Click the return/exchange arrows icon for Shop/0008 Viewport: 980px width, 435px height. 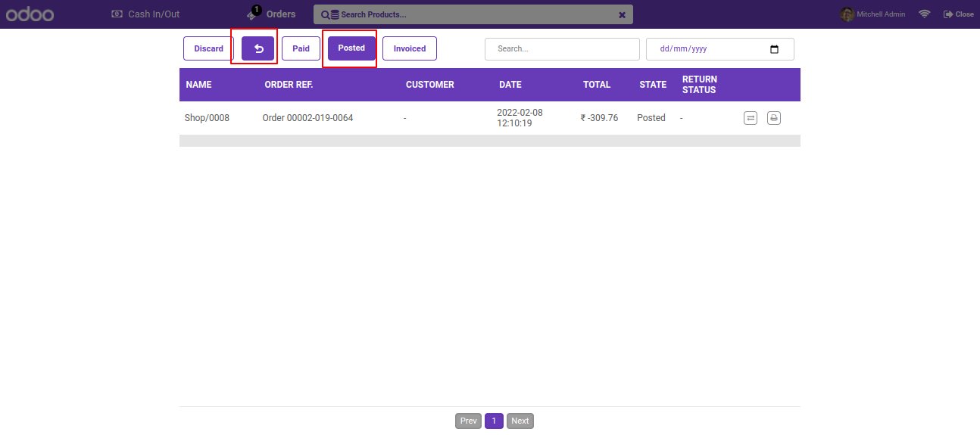pos(751,118)
